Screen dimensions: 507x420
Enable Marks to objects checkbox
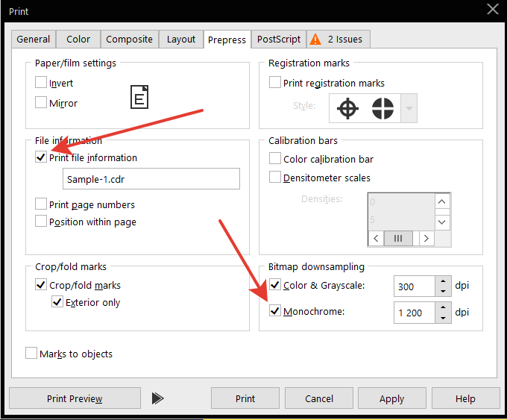click(31, 353)
